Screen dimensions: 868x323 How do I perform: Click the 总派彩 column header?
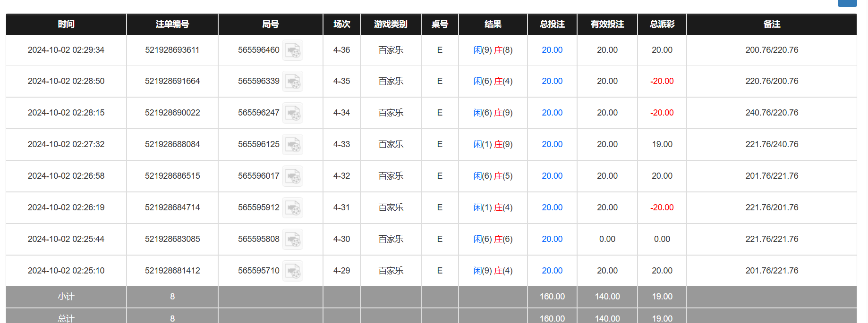[662, 24]
